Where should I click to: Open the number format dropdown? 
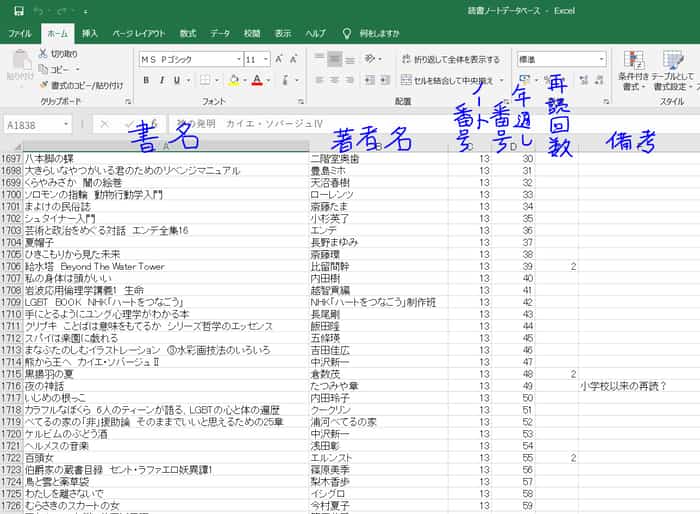(x=601, y=59)
